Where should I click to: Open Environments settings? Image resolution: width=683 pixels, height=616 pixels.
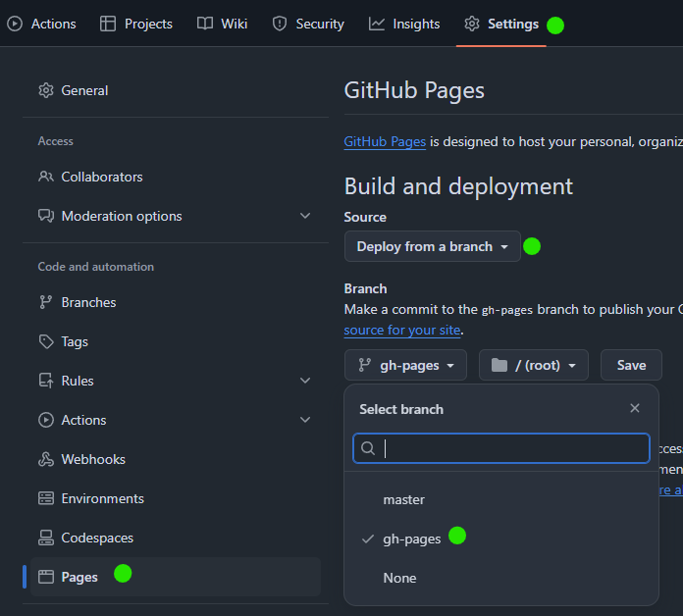(175, 498)
